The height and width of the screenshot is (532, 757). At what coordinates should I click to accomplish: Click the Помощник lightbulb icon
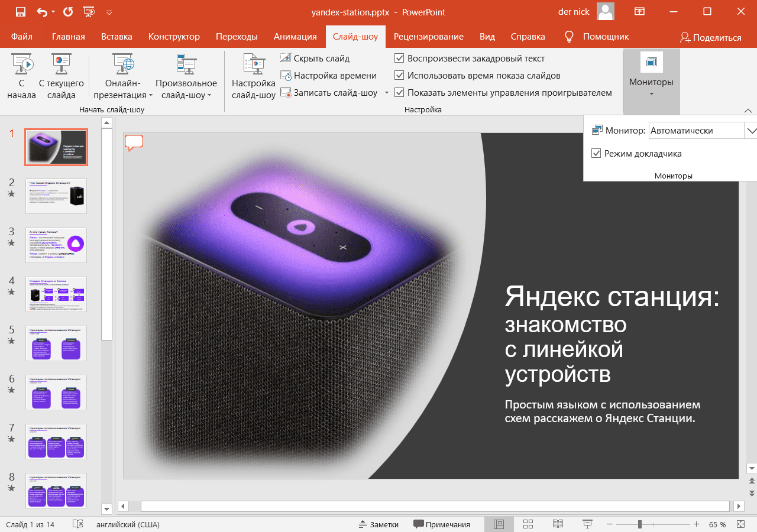pyautogui.click(x=570, y=37)
